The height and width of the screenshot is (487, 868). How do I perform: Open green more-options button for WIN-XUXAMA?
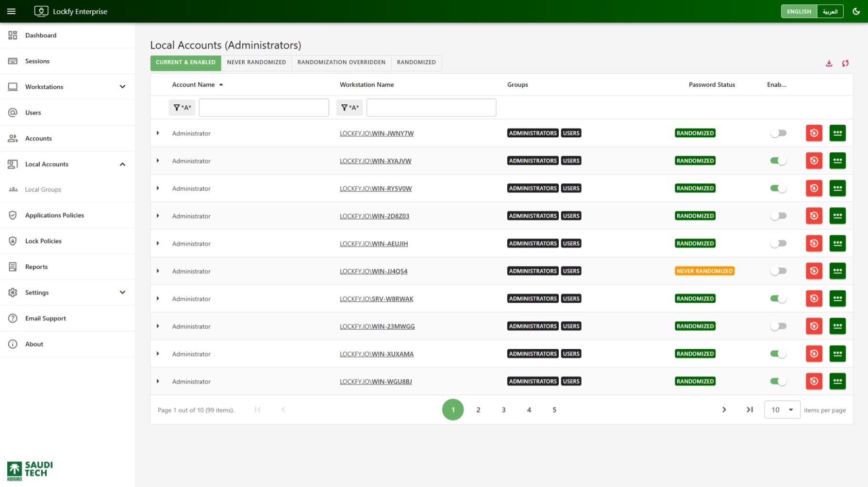(x=837, y=354)
